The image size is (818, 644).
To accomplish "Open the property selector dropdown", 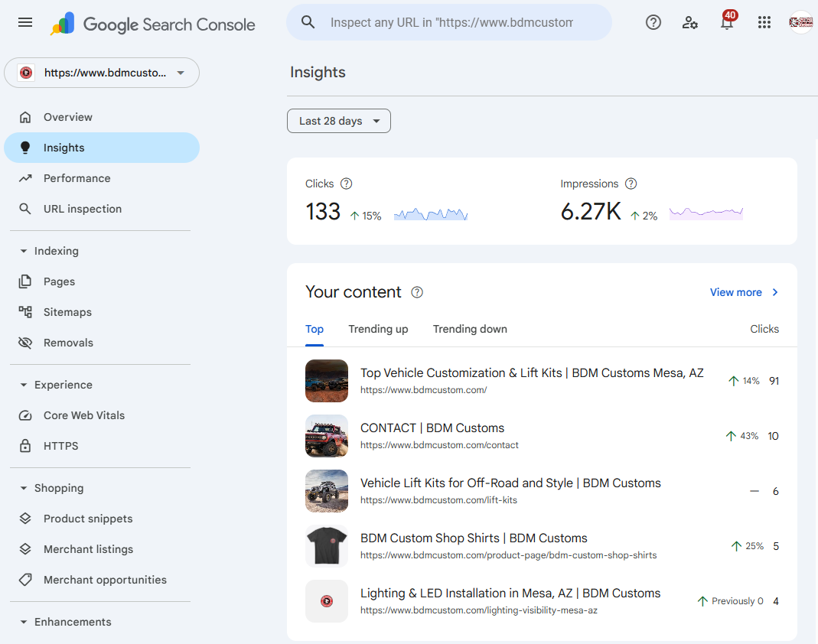I will pos(102,73).
